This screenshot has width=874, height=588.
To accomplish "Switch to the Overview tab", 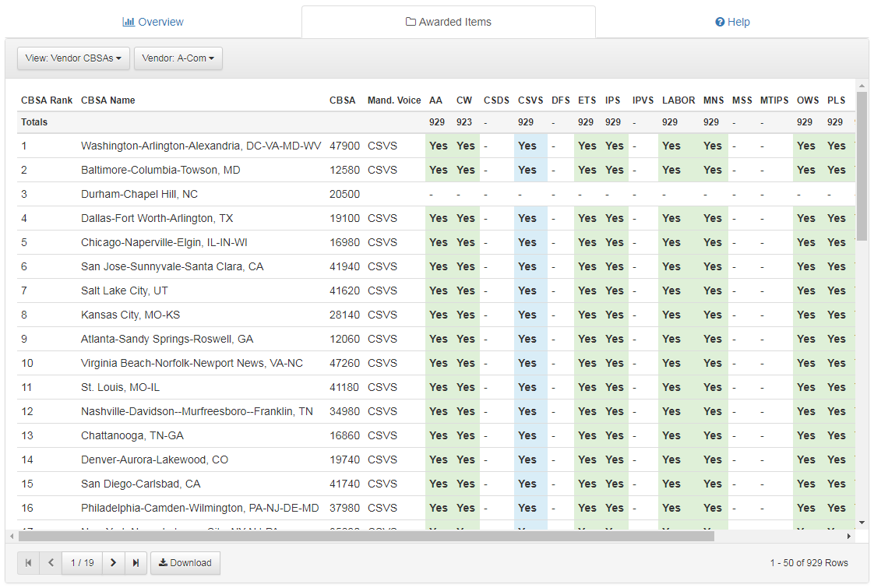I will pos(153,22).
